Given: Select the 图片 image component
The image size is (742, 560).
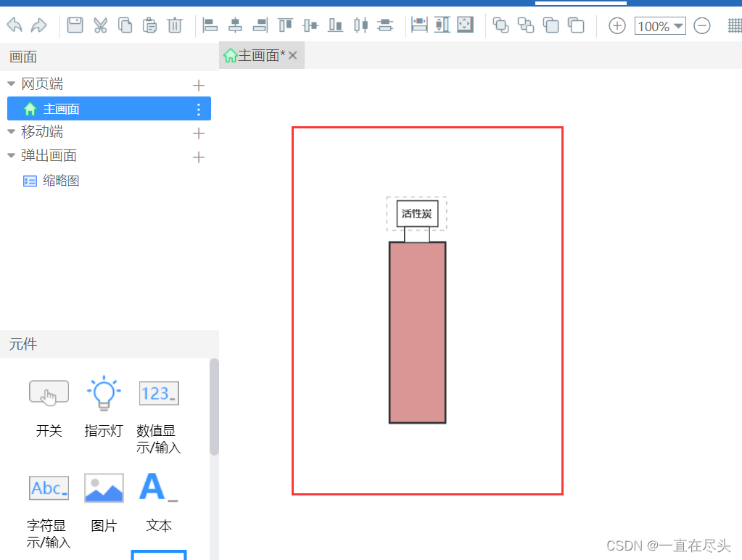Looking at the screenshot, I should pyautogui.click(x=103, y=487).
